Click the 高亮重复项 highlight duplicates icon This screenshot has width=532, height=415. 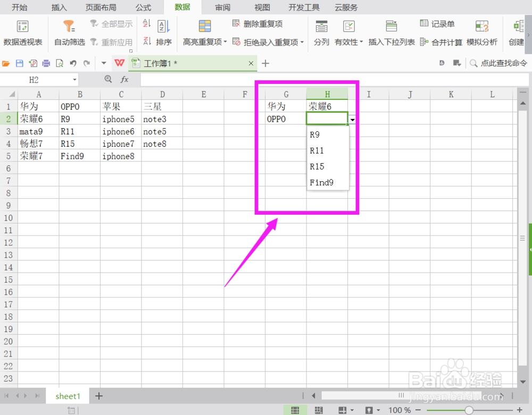[205, 26]
